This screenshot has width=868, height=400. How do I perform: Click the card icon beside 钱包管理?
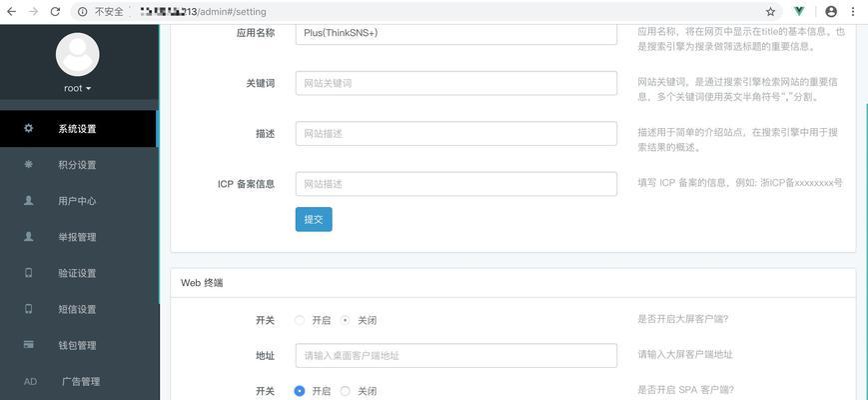point(29,345)
